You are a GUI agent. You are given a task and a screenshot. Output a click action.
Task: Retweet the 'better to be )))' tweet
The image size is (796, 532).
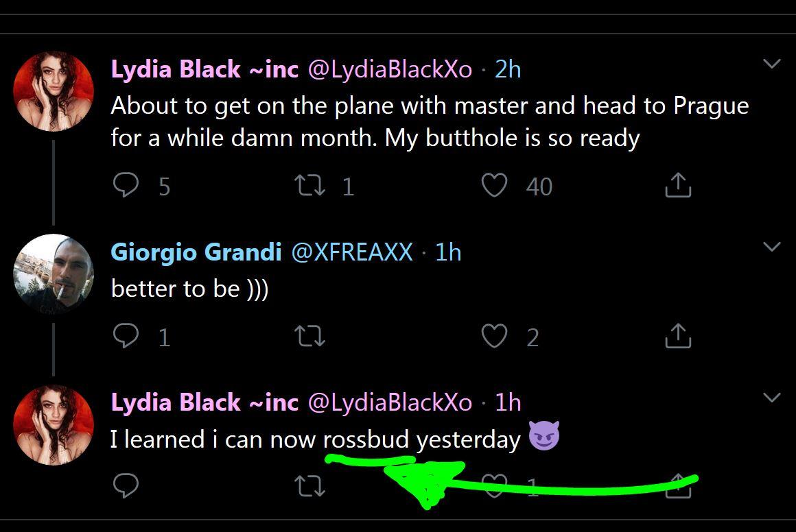(x=309, y=336)
